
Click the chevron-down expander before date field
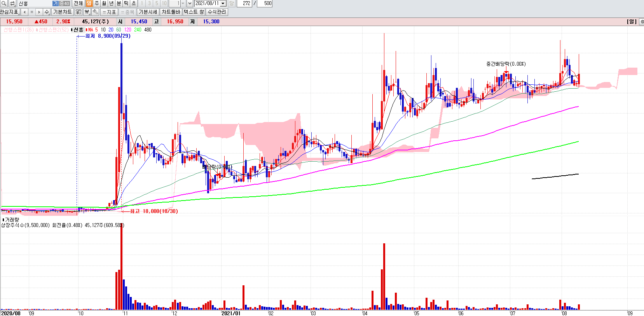point(190,3)
